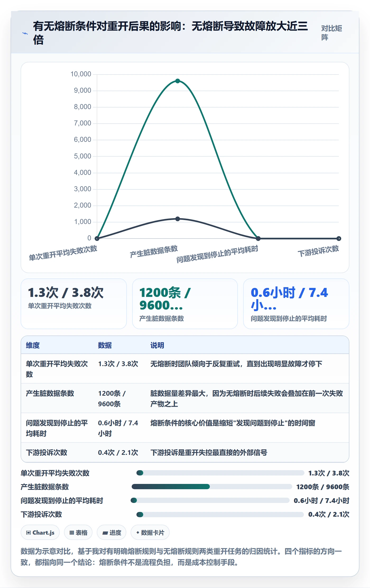370x588 pixels.
Task: Open the 1.3次 / 3.8次 stat card
Action: tap(74, 304)
